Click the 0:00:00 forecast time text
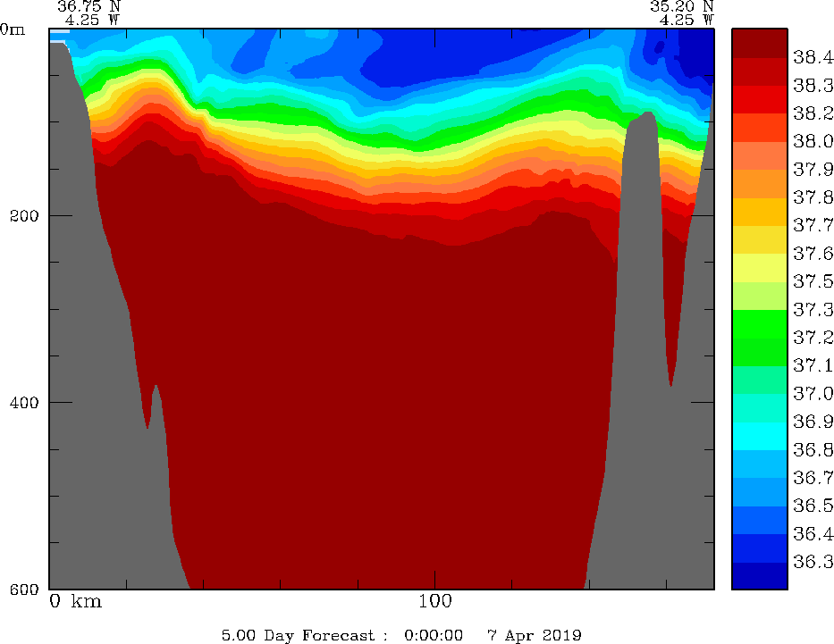Screen dimensions: 834x644 click(434, 635)
